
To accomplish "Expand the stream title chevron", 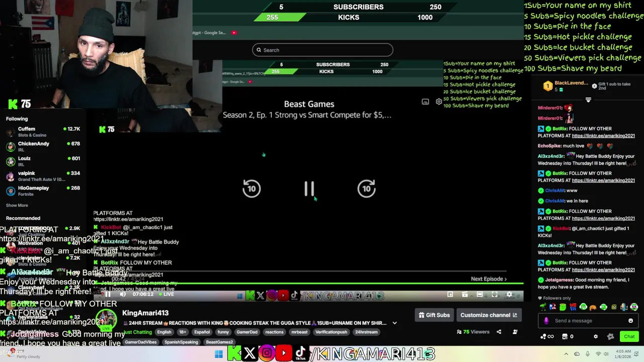I will (394, 323).
